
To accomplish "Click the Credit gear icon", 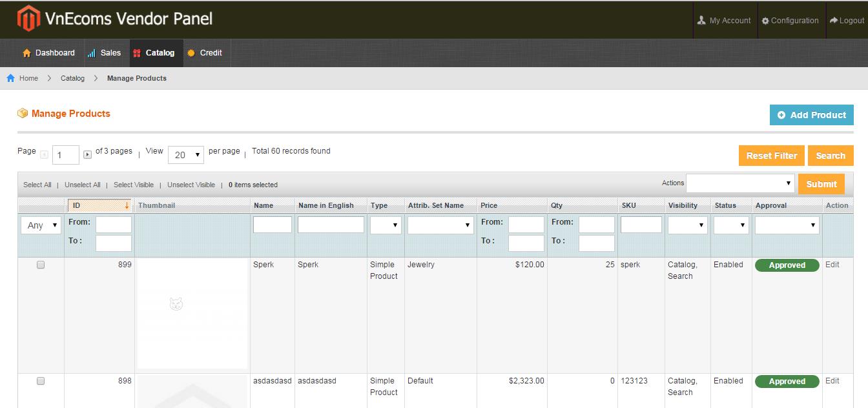I will 191,53.
